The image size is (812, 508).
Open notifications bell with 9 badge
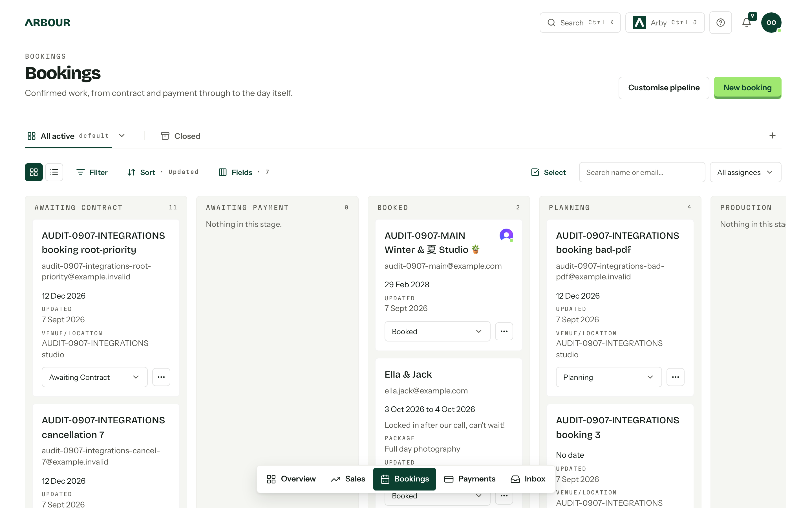tap(746, 23)
